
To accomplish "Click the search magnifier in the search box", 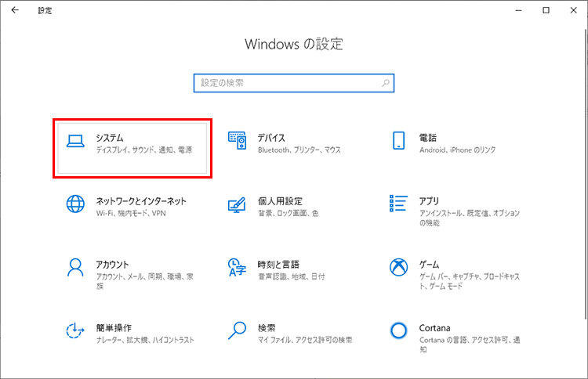I will click(x=386, y=83).
